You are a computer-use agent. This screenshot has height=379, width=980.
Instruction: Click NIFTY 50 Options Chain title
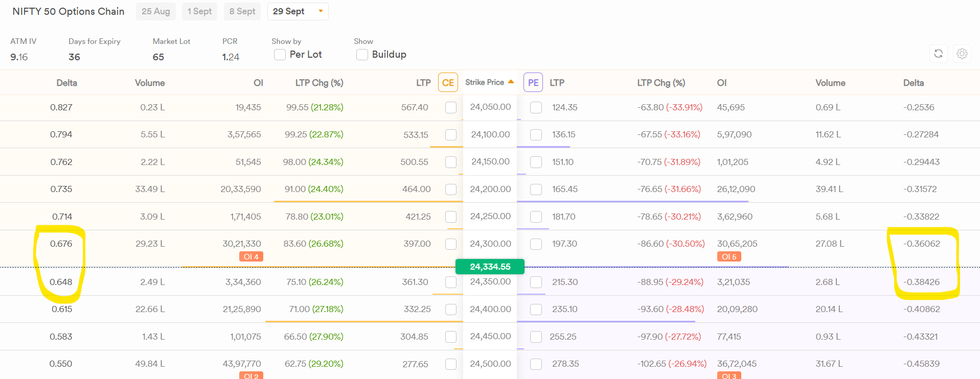coord(69,11)
